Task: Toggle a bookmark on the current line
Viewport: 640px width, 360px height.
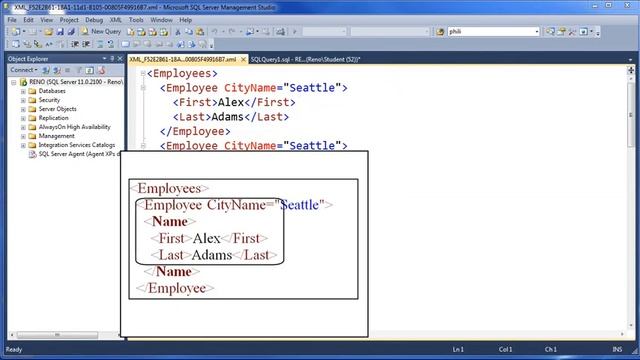Action: pyautogui.click(x=125, y=44)
